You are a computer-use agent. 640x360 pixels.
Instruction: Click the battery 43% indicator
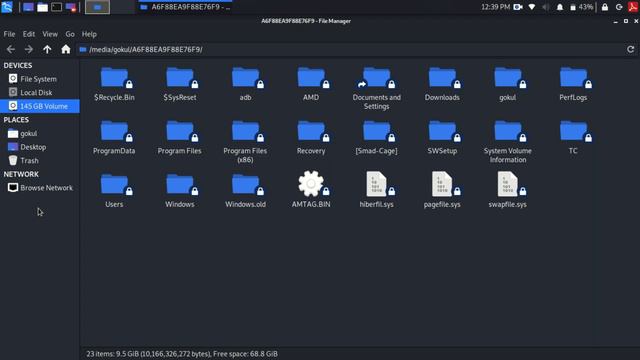[x=581, y=7]
